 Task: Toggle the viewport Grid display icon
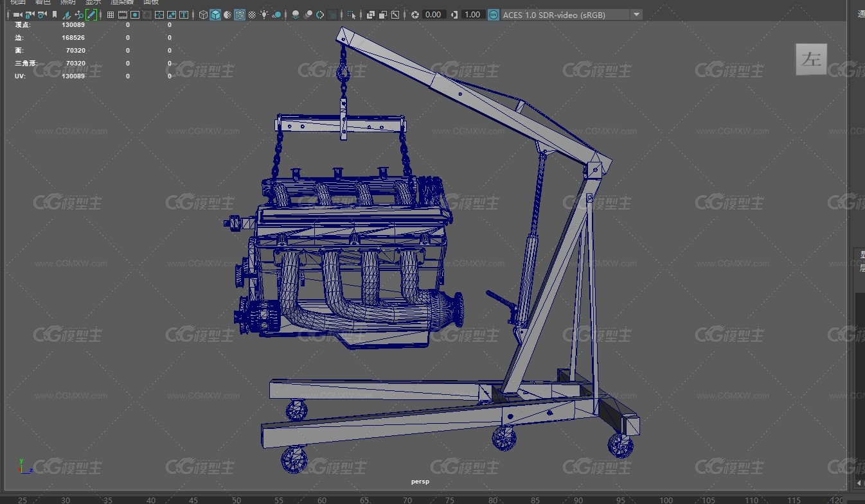tap(111, 14)
